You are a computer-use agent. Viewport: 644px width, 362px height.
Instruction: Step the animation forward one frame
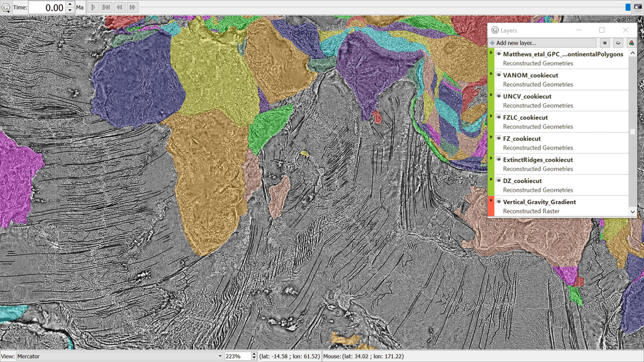click(x=133, y=7)
